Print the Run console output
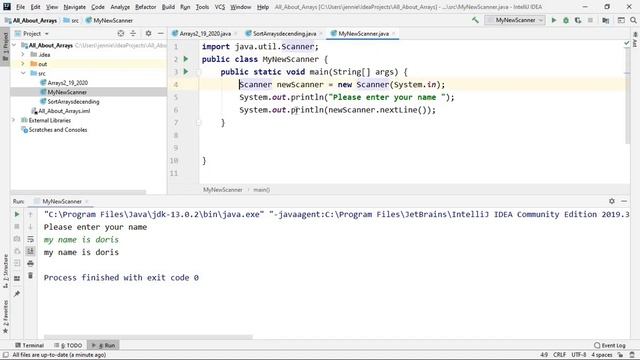 click(x=30, y=264)
